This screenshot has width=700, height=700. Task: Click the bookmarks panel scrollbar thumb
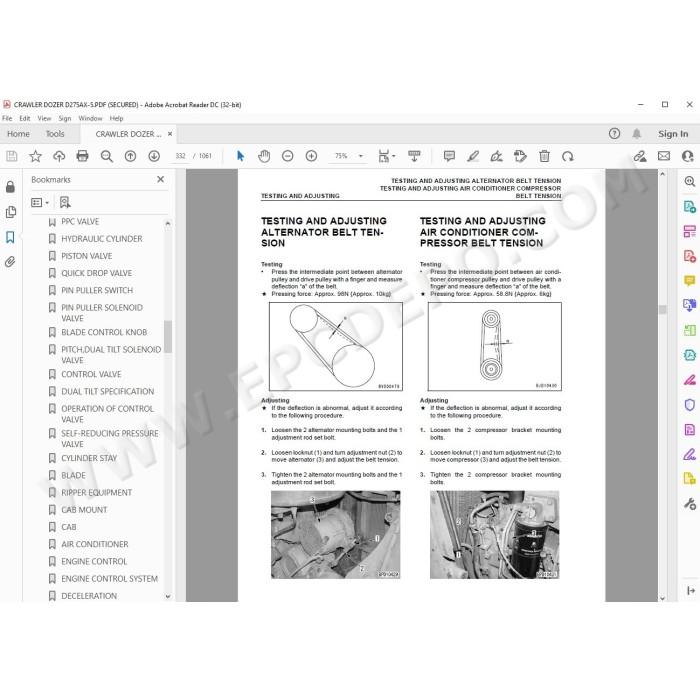[168, 336]
